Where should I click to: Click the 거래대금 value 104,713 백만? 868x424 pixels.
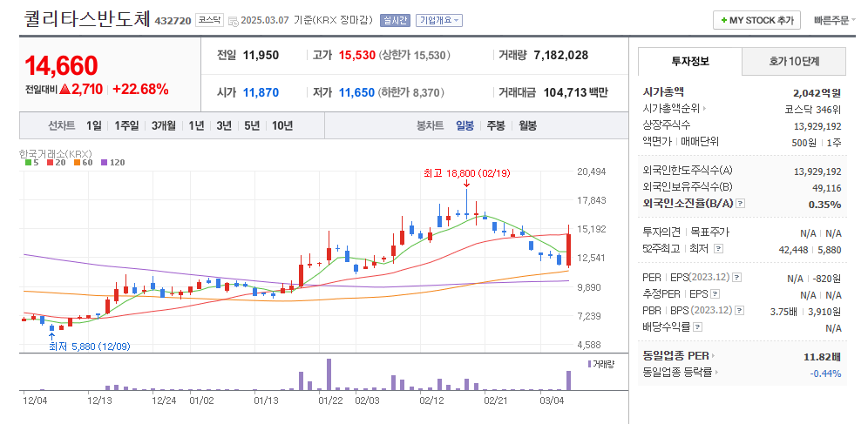point(576,92)
